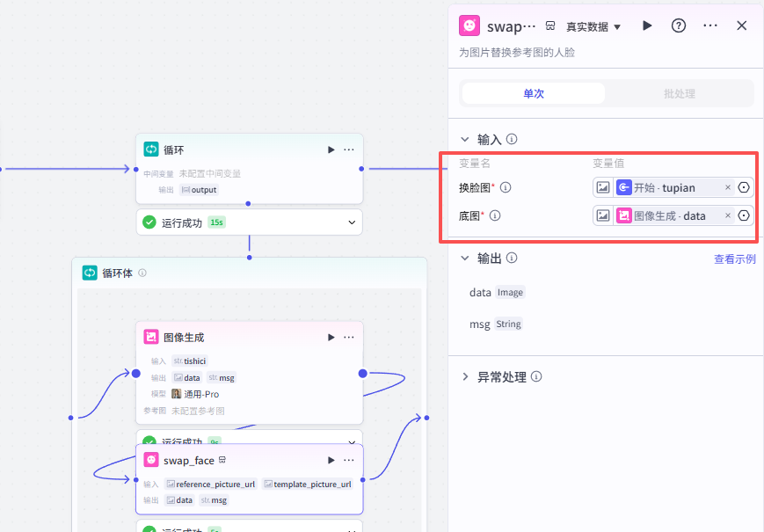Image resolution: width=764 pixels, height=532 pixels.
Task: Open the 真实数据 dropdown
Action: [593, 26]
